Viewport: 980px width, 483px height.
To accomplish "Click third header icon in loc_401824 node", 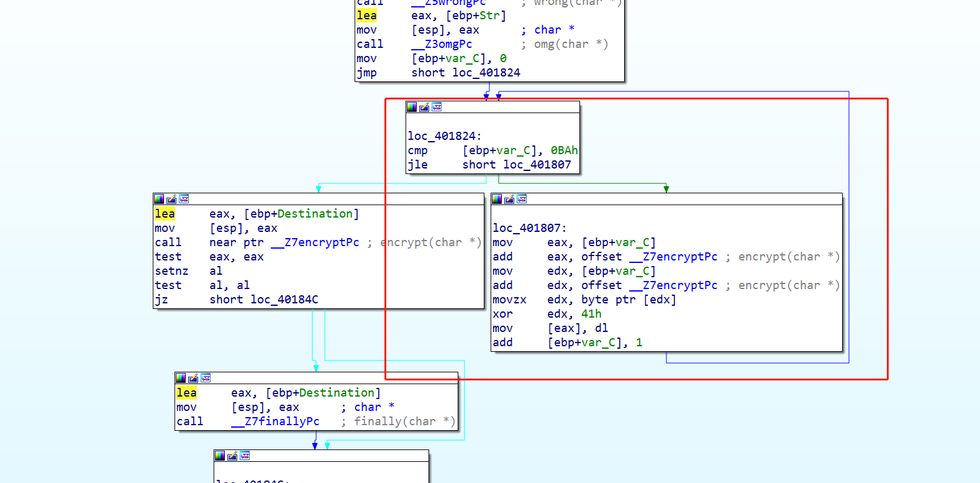I will coord(437,107).
